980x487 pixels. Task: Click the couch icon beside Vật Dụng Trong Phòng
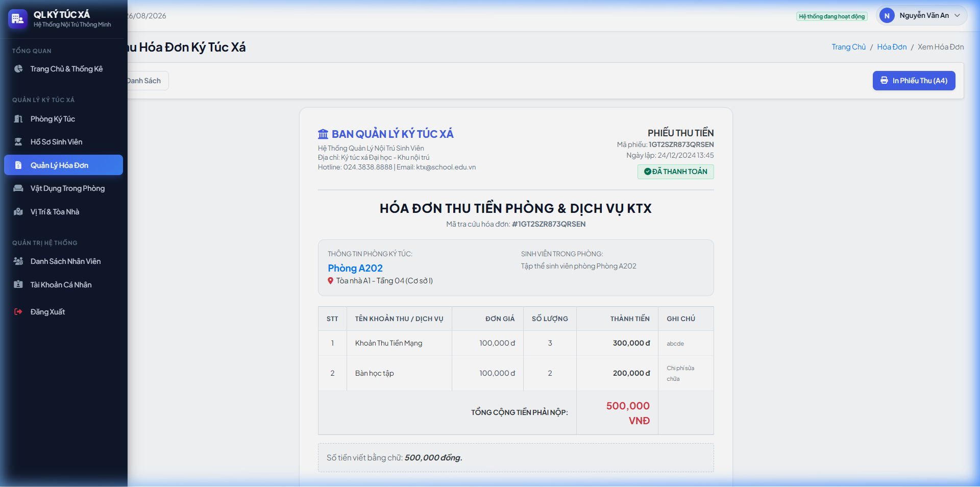(18, 188)
